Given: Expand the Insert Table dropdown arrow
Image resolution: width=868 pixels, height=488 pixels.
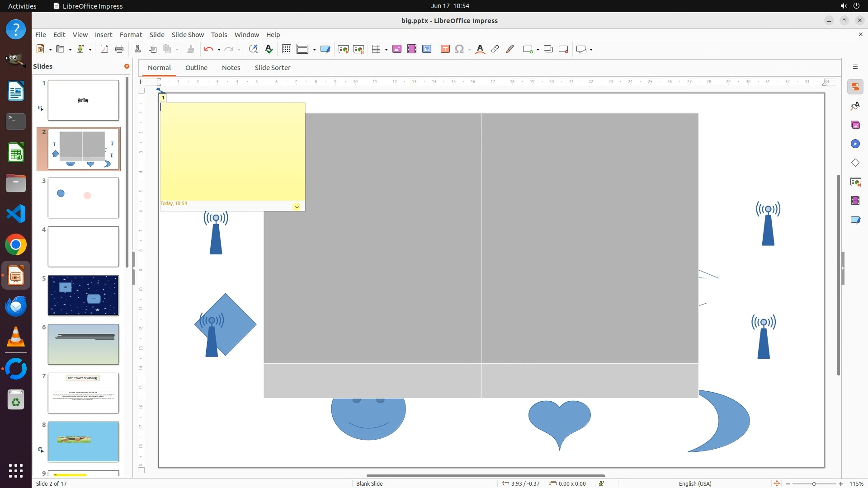Looking at the screenshot, I should (x=386, y=50).
